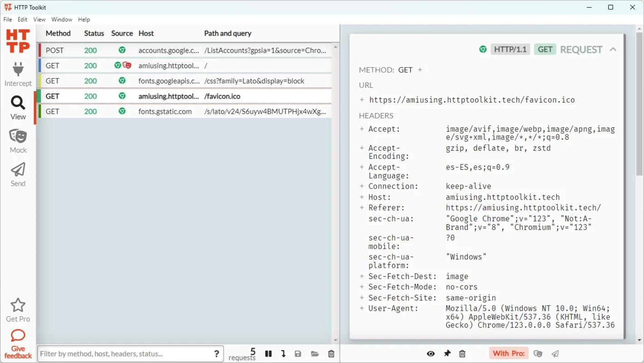Select the POST accounts.google.com request row
This screenshot has width=644, height=363.
[185, 50]
